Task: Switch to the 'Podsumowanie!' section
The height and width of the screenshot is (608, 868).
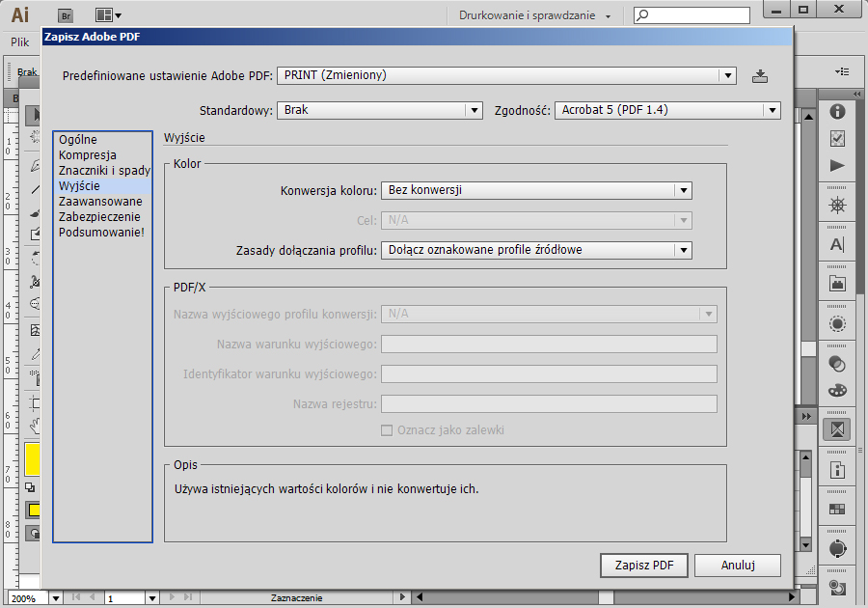Action: (101, 233)
